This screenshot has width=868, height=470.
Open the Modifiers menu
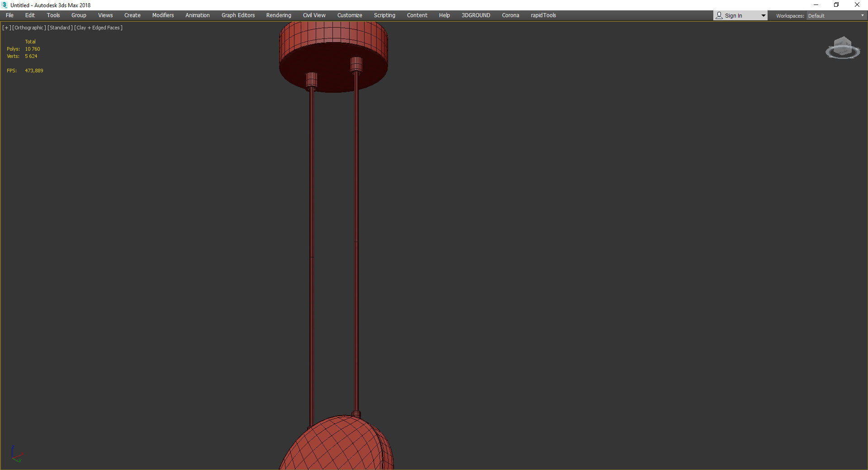(163, 15)
